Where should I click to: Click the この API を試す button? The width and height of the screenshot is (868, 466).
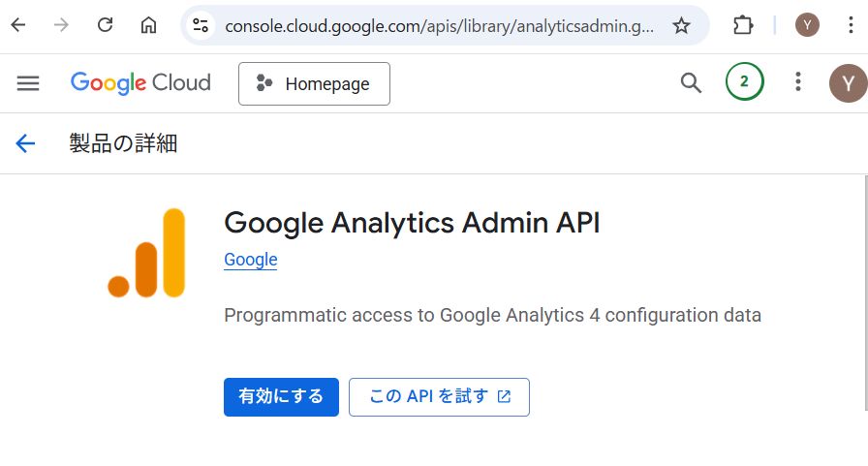(x=439, y=397)
